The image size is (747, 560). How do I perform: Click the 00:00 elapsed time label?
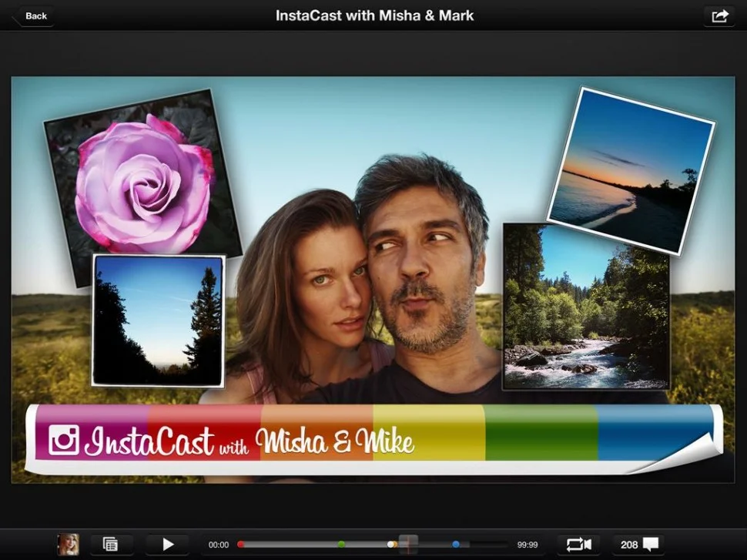click(219, 545)
